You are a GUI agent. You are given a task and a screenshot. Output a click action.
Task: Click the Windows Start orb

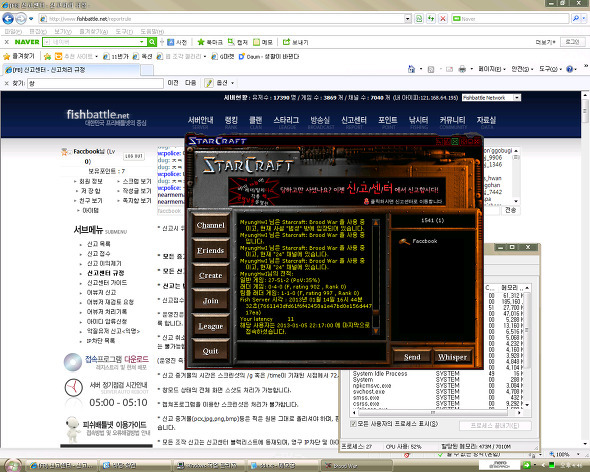[x=12, y=465]
